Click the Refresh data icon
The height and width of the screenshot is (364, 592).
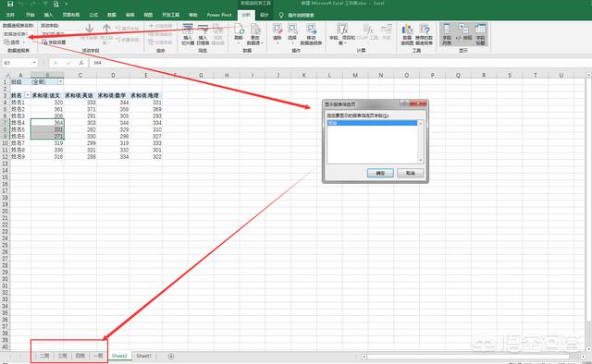(x=239, y=33)
